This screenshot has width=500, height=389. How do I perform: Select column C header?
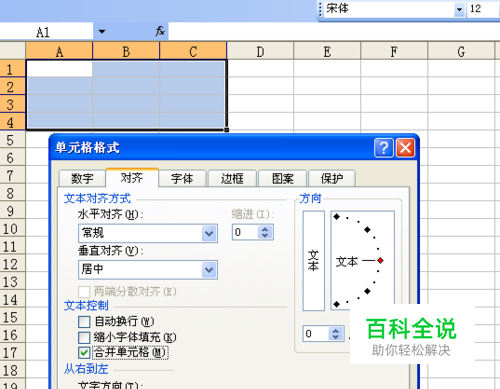(x=193, y=51)
